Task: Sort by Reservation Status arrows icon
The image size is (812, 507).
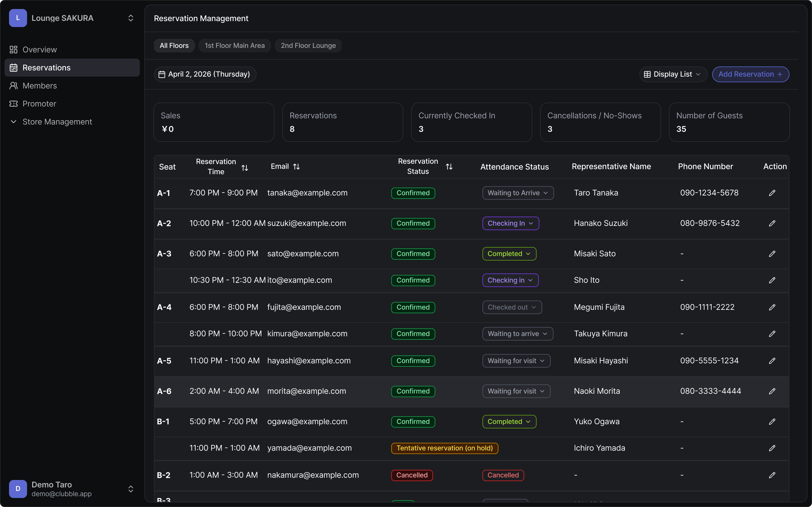Action: 449,167
